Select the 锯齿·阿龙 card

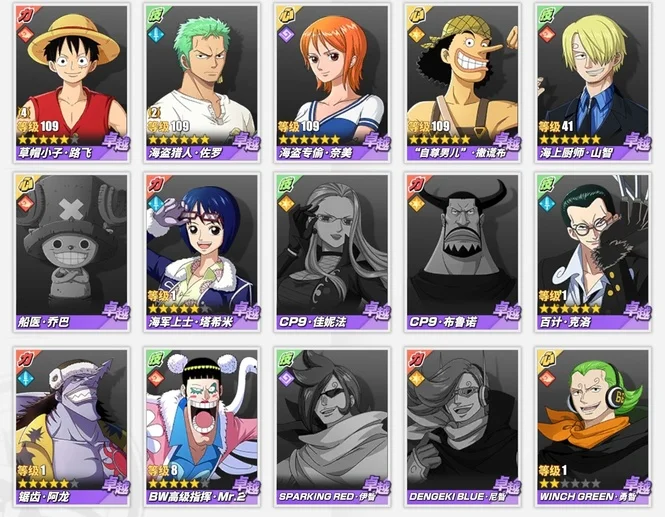[x=71, y=427]
